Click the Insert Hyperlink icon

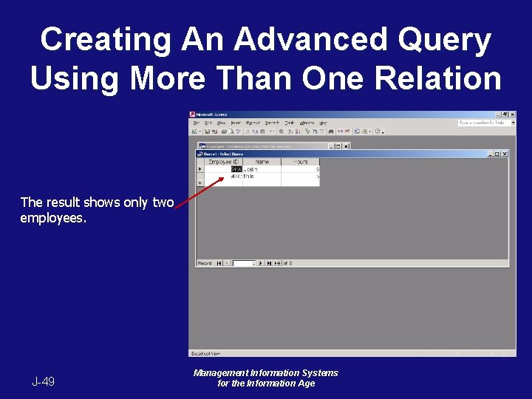pos(281,132)
